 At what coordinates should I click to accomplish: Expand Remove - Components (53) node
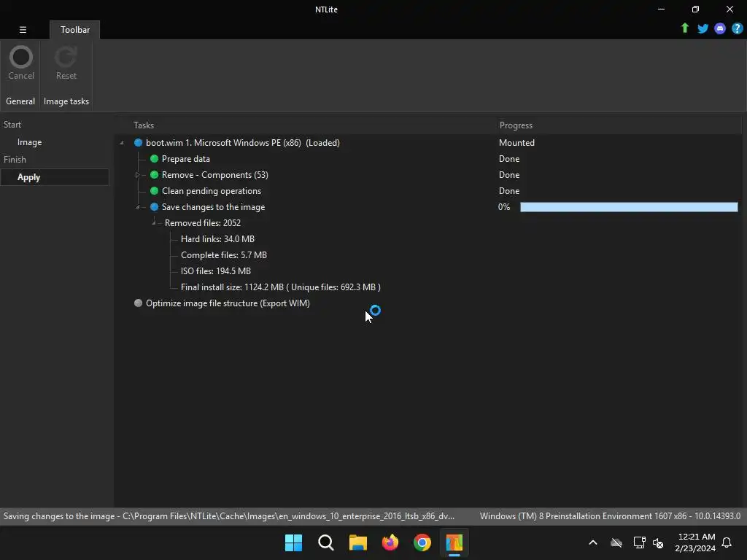tap(137, 175)
